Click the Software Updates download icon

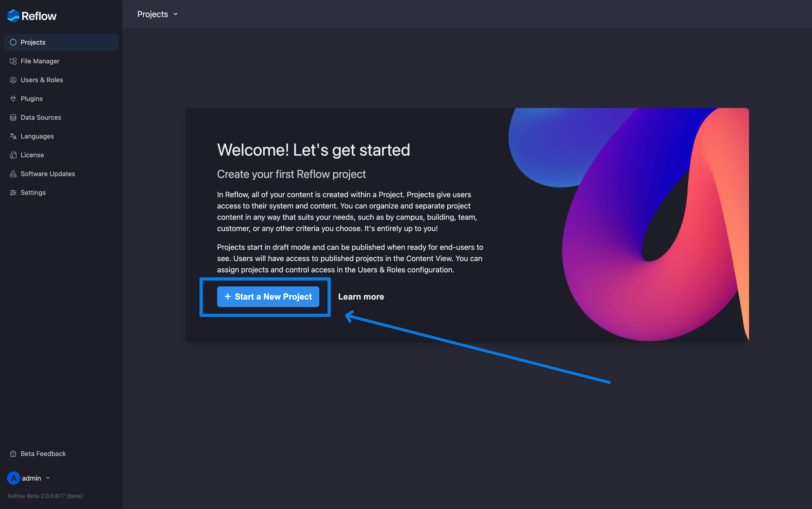(13, 174)
